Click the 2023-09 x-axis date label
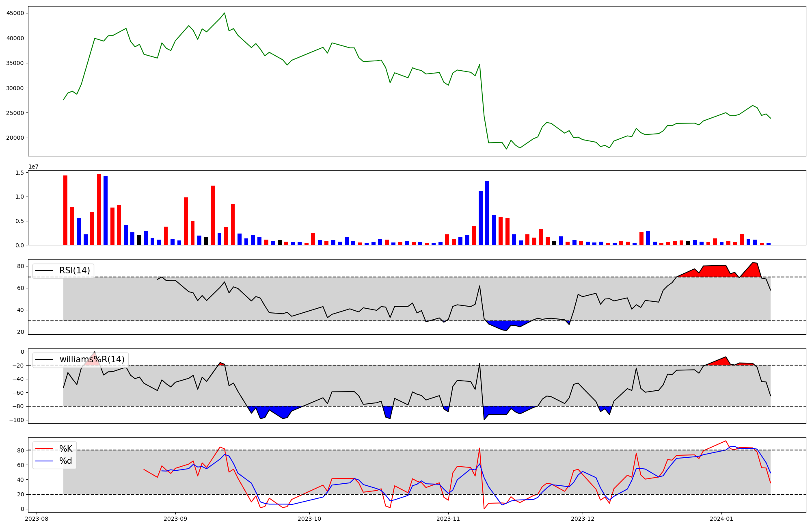The height and width of the screenshot is (528, 812). pyautogui.click(x=175, y=519)
